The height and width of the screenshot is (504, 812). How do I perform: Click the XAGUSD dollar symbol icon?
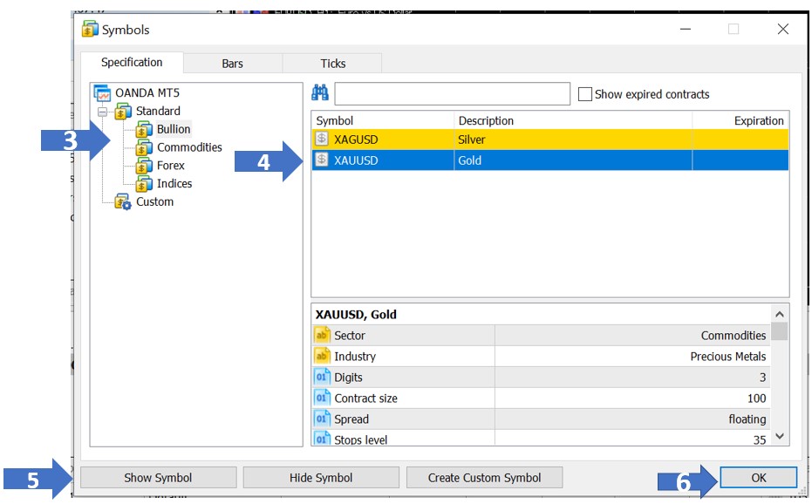323,140
